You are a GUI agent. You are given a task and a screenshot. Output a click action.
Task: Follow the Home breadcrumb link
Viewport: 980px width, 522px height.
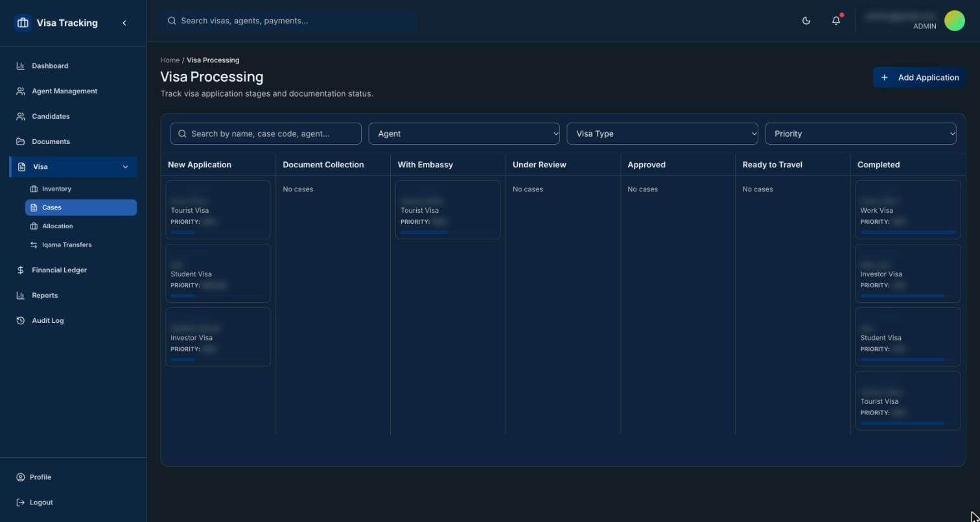(170, 60)
